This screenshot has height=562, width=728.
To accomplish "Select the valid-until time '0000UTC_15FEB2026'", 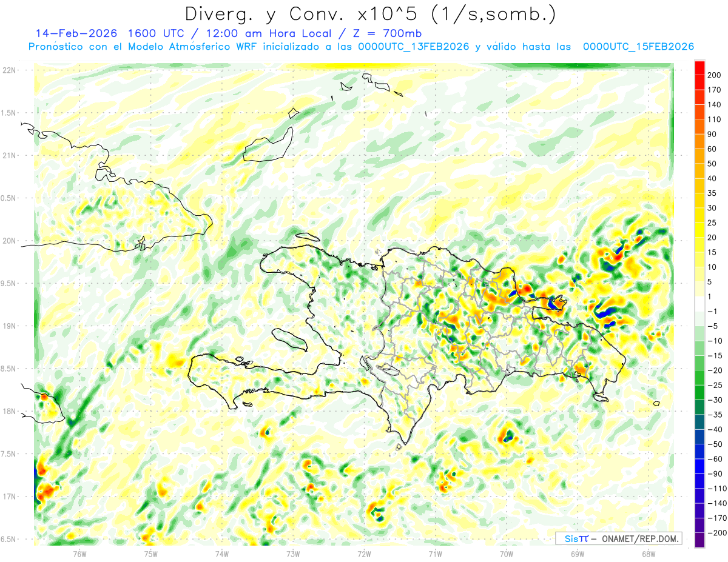I will [x=638, y=47].
